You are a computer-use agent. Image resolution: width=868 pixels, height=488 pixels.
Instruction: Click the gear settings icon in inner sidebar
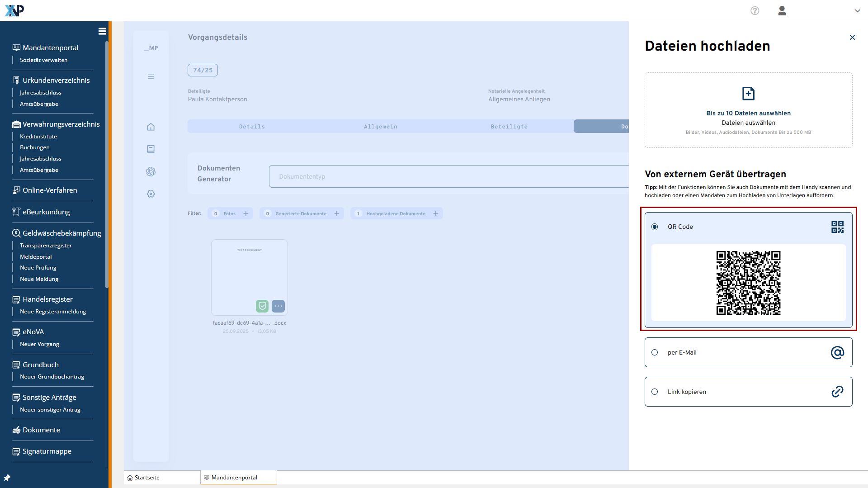(x=151, y=194)
